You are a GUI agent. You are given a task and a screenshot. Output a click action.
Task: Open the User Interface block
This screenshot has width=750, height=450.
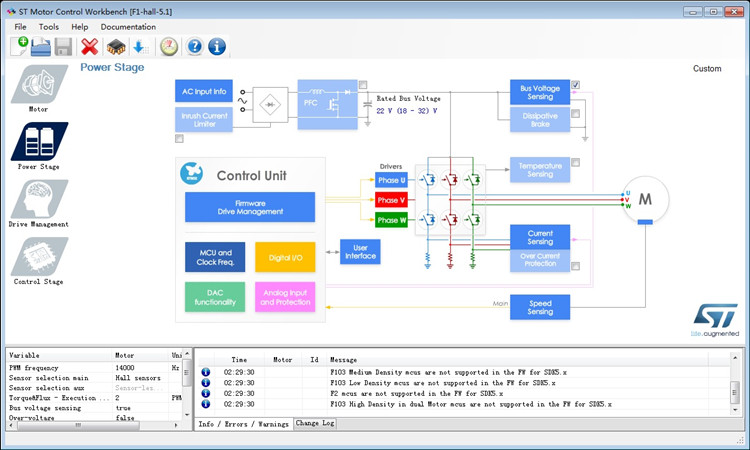pyautogui.click(x=360, y=252)
